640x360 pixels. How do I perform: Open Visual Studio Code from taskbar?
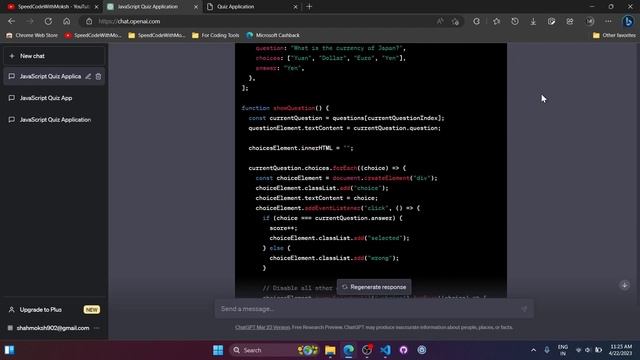385,350
